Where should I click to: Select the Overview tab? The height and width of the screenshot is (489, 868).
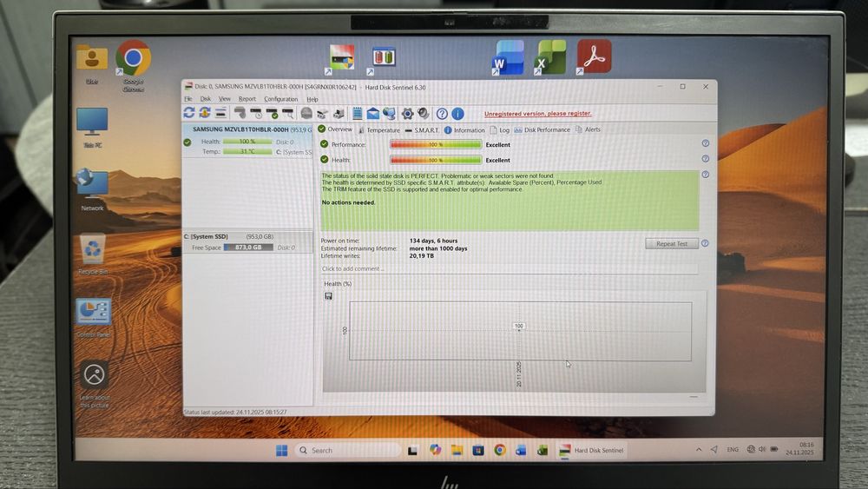click(335, 129)
